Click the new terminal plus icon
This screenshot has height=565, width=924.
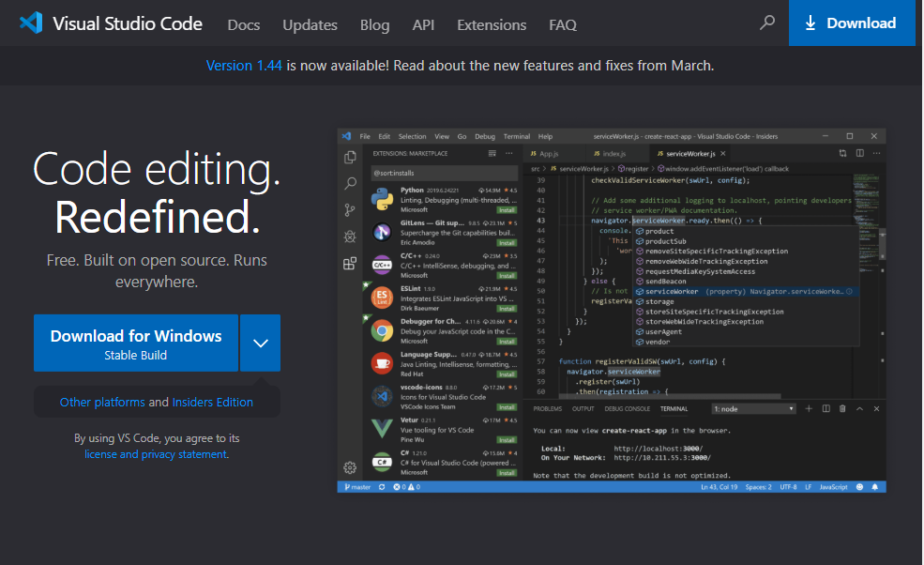[809, 408]
